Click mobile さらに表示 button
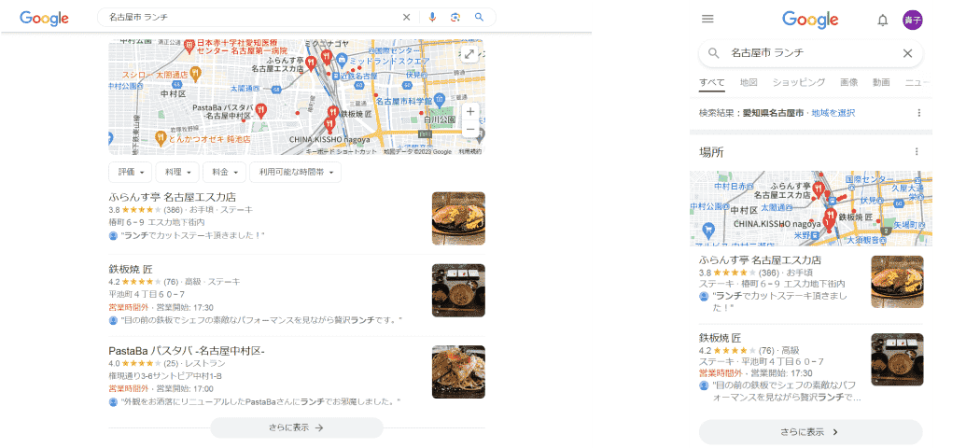The image size is (980, 448). coord(811,432)
